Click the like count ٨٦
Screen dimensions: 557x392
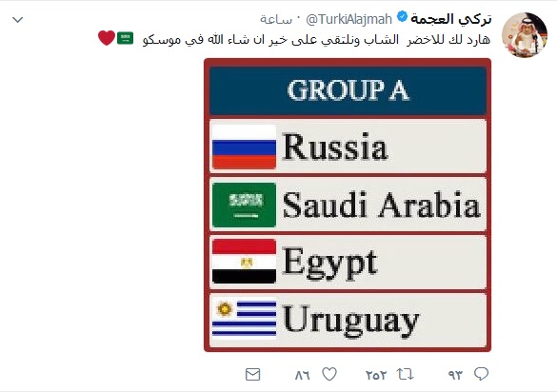[302, 375]
